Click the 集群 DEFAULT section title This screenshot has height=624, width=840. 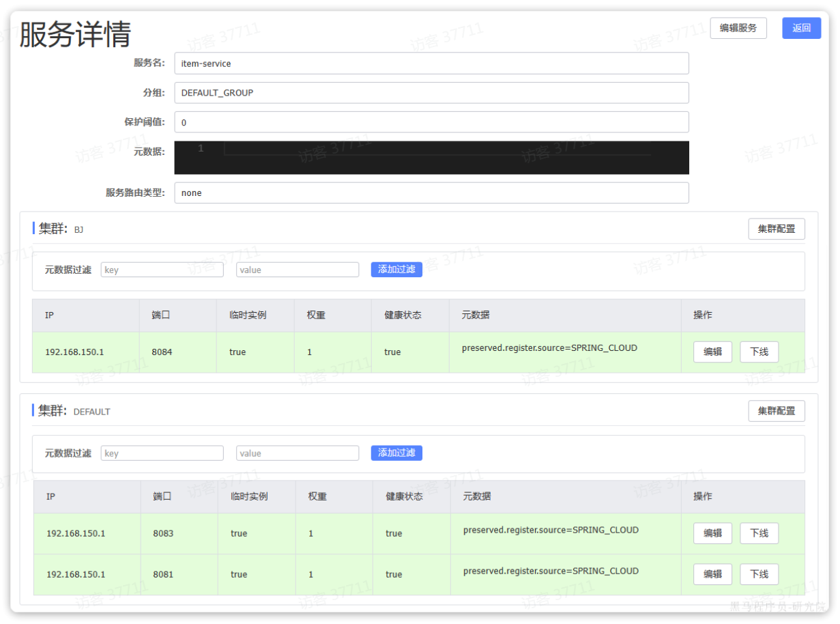[x=74, y=411]
